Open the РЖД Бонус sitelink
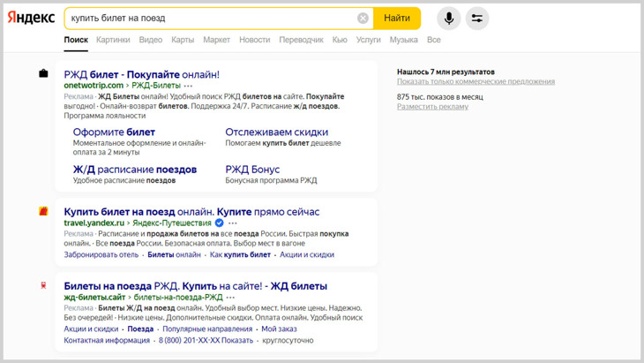Viewport: 644px width, 363px height. pos(252,170)
